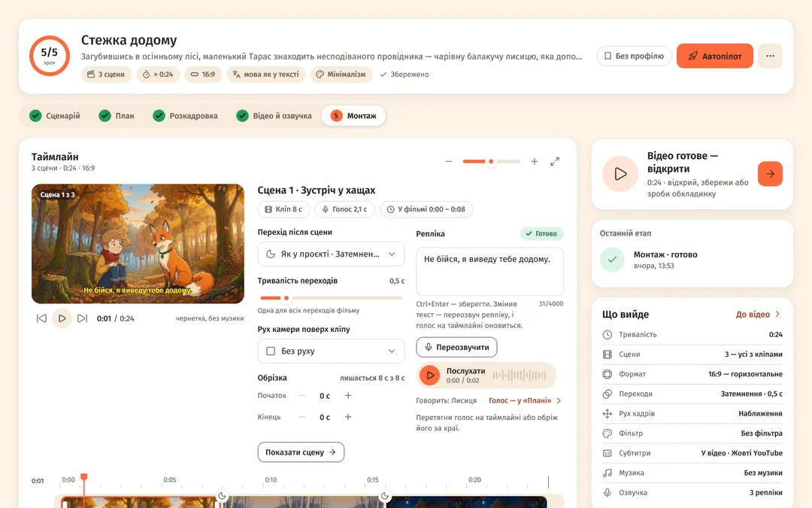
Task: Expand the timeline to fullscreen
Action: click(x=555, y=162)
